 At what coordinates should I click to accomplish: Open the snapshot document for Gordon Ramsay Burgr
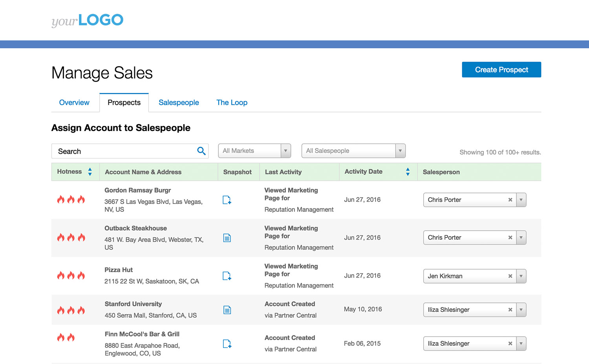(227, 200)
